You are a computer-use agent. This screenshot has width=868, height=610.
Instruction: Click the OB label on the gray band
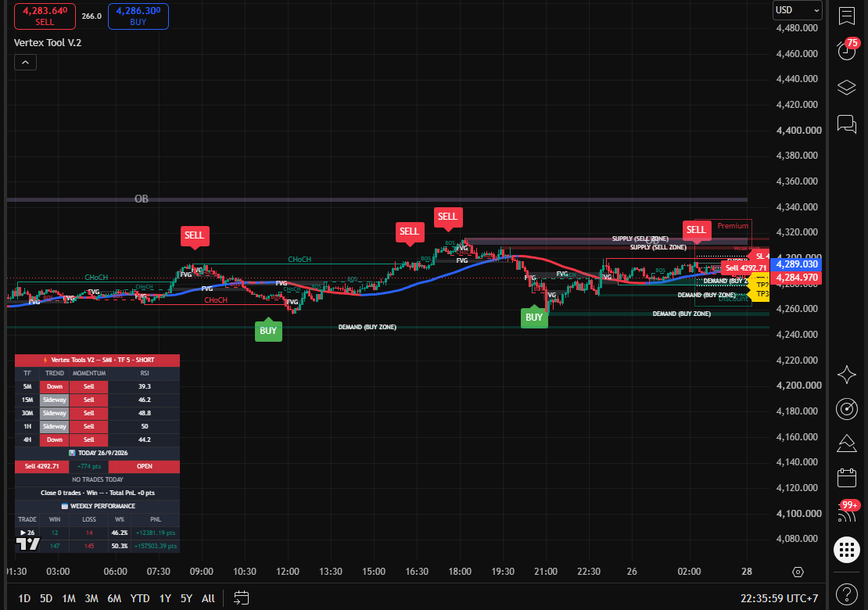(x=142, y=199)
